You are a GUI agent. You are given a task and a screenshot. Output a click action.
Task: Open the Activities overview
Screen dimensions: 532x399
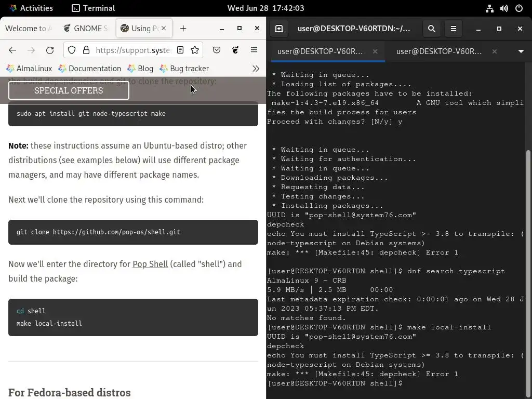coord(31,8)
